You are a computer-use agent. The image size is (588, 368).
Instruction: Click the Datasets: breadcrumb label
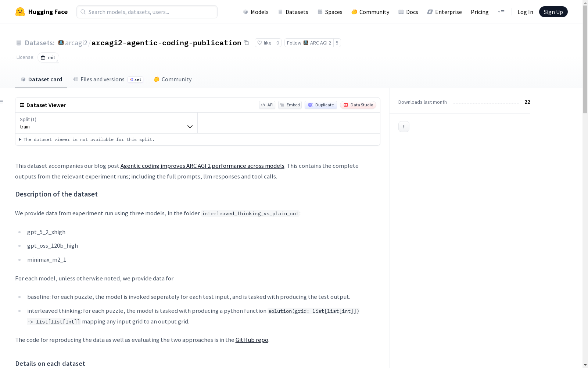[x=40, y=43]
